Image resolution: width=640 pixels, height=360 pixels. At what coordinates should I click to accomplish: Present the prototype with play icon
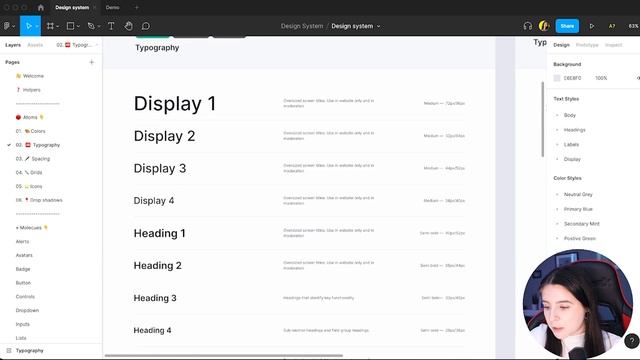591,26
